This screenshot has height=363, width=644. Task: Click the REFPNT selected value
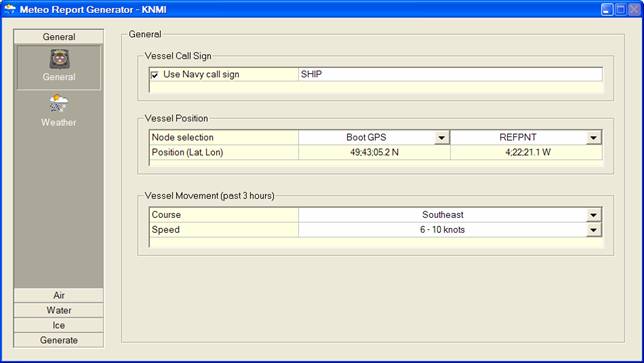tap(518, 138)
